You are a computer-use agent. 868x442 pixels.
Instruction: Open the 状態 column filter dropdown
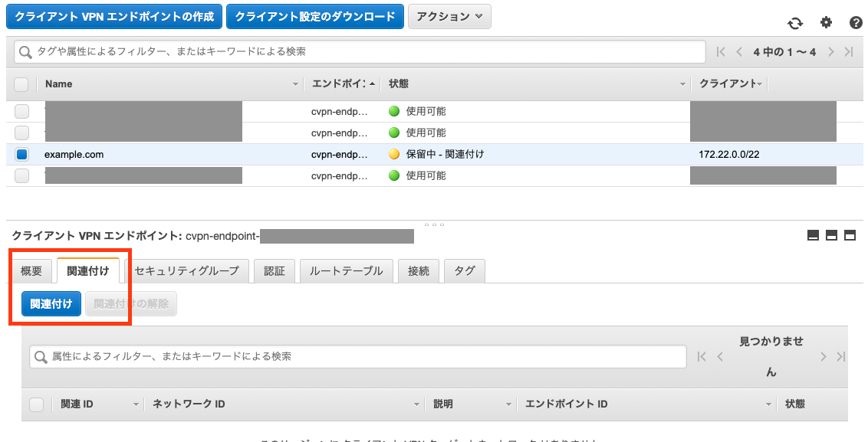pos(682,83)
